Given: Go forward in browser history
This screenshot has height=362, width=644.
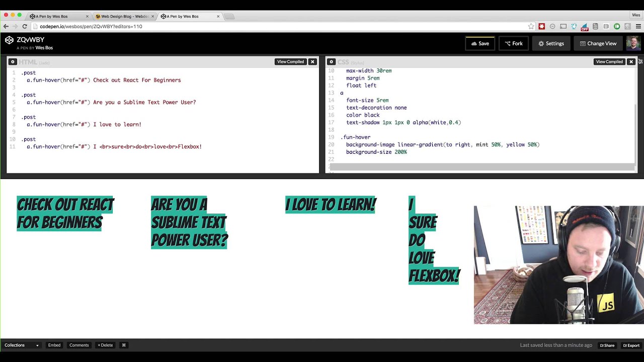Looking at the screenshot, I should (15, 26).
